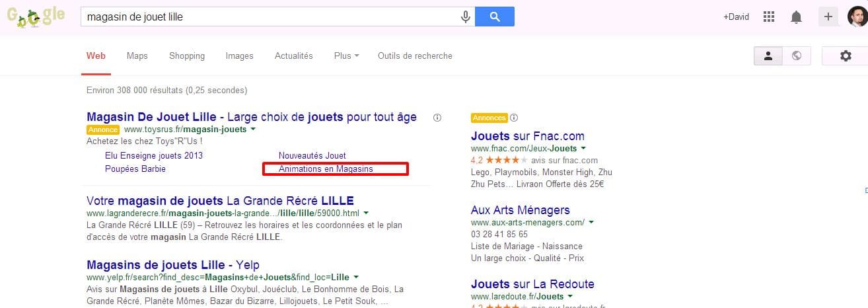This screenshot has width=868, height=308.
Task: Click info icon beside Toys R Us ad
Action: (437, 118)
